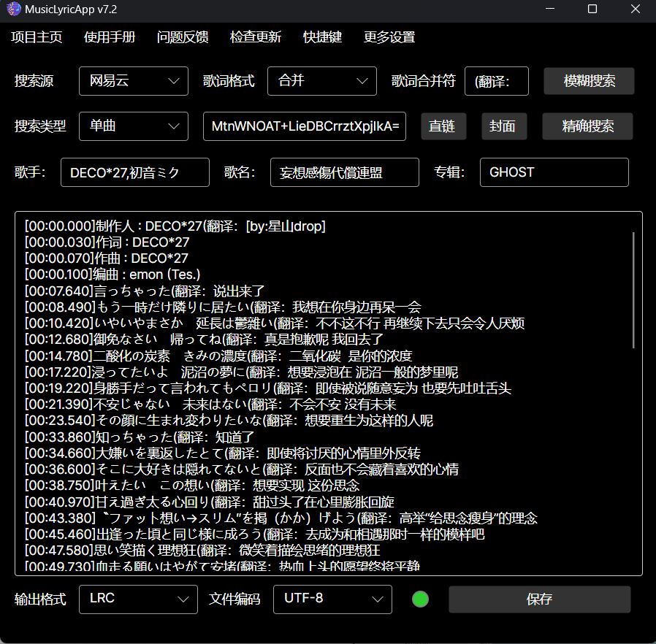The height and width of the screenshot is (644, 656).
Task: Select 检查更新 in the menu bar
Action: [x=256, y=37]
